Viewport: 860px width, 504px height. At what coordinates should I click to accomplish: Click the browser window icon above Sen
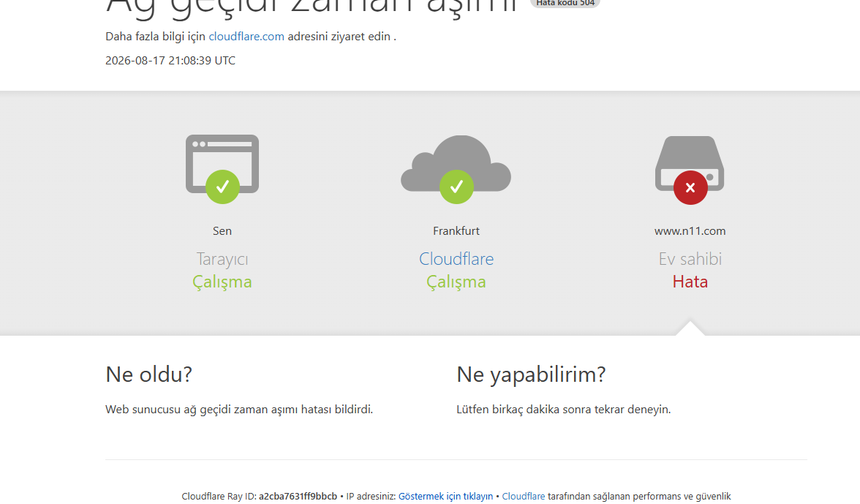coord(222,164)
